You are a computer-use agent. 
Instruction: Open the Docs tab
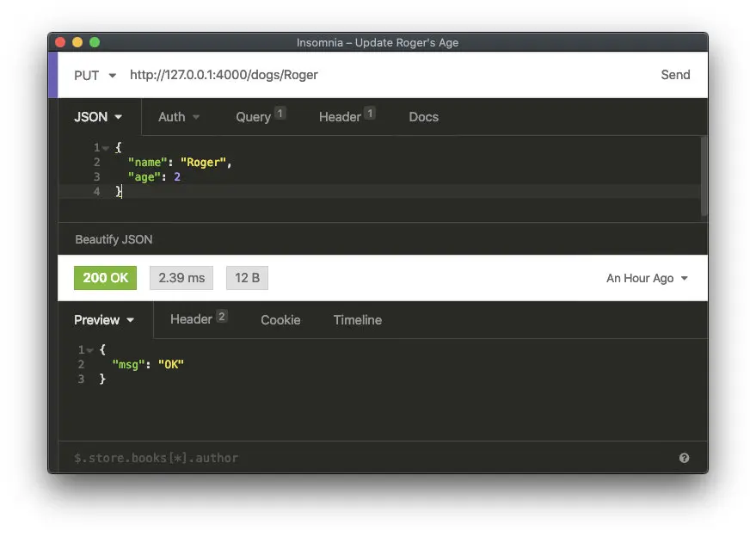coord(423,117)
